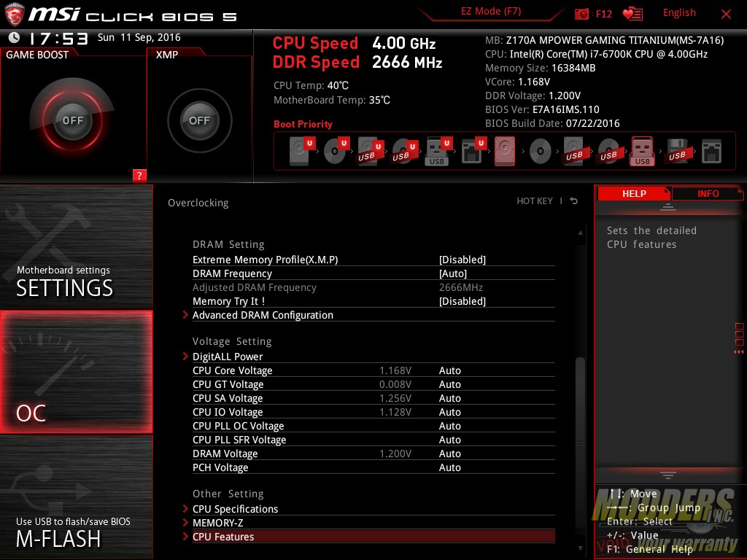Select the UEFI CD/DVD boot device icon
This screenshot has width=747, height=560.
(x=336, y=151)
